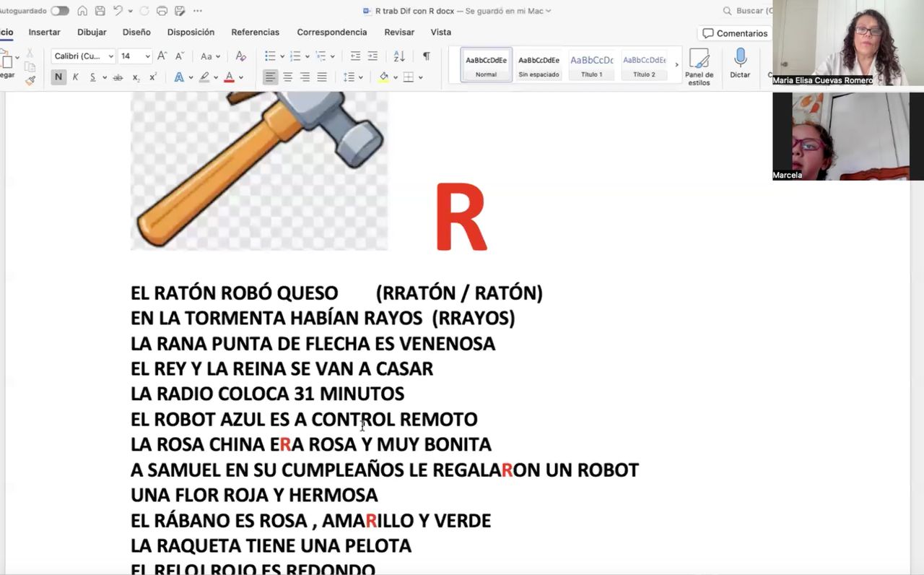Toggle bold (N) formatting
Image resolution: width=924 pixels, height=575 pixels.
[58, 77]
